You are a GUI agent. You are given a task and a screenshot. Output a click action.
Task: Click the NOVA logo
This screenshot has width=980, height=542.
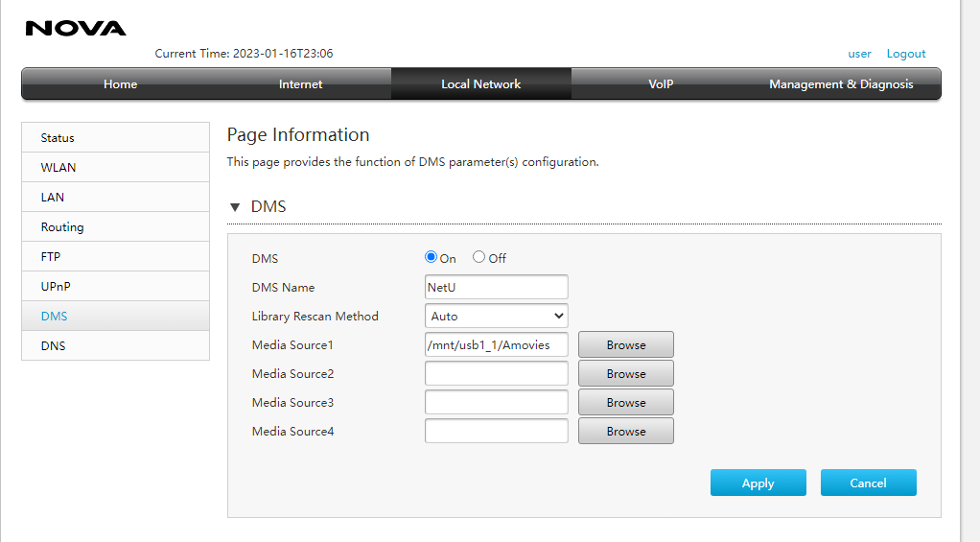click(x=76, y=28)
